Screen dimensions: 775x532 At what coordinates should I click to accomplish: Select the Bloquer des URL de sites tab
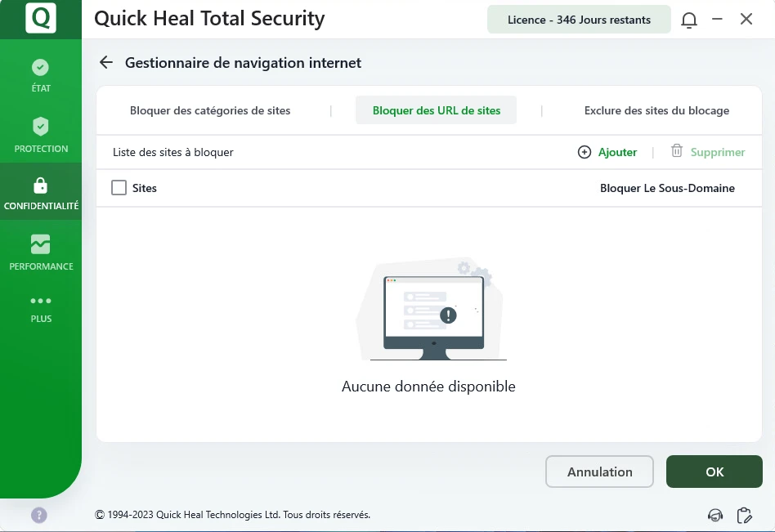coord(436,110)
